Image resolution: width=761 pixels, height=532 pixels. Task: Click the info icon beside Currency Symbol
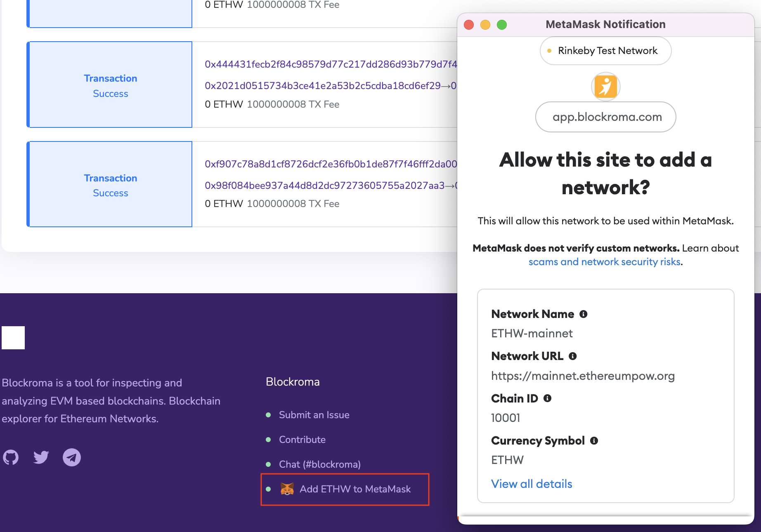coord(594,441)
